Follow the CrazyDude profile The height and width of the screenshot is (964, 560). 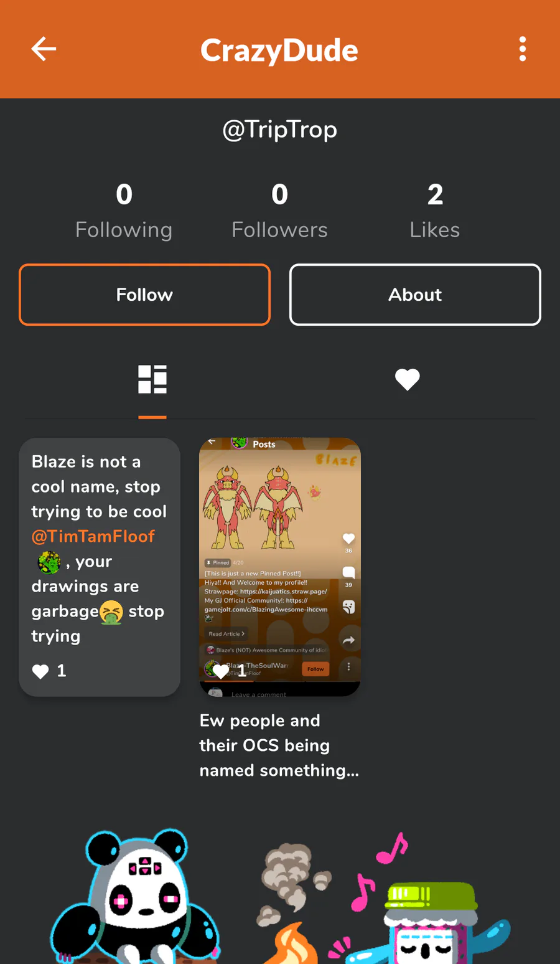point(144,295)
